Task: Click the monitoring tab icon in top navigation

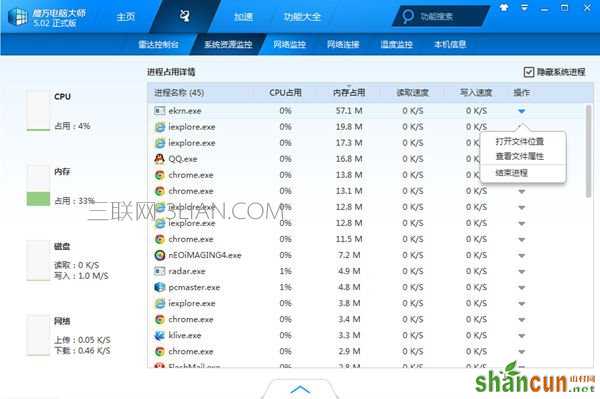Action: coord(185,16)
